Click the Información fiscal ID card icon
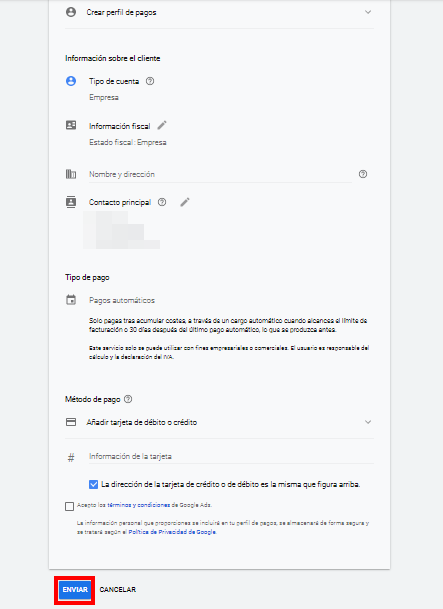The image size is (443, 609). pyautogui.click(x=71, y=125)
